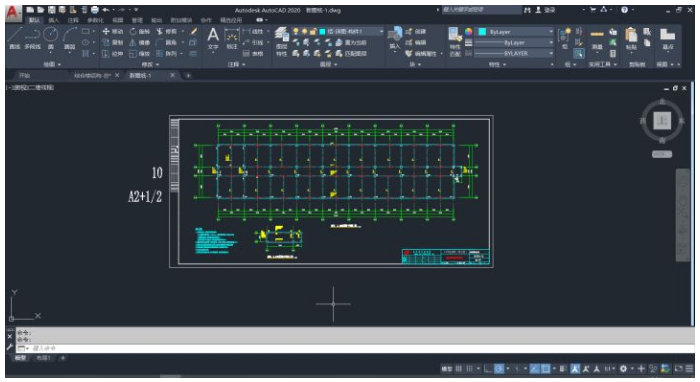Switch to the View ribbon tab
Viewport: 700px width, 382px height.
(118, 21)
